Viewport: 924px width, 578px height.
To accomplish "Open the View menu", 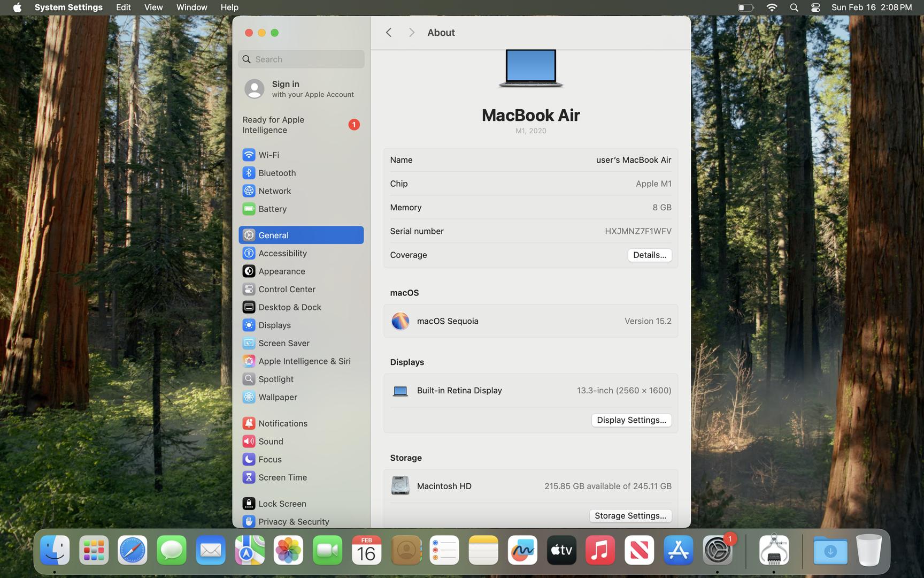I will coord(153,7).
